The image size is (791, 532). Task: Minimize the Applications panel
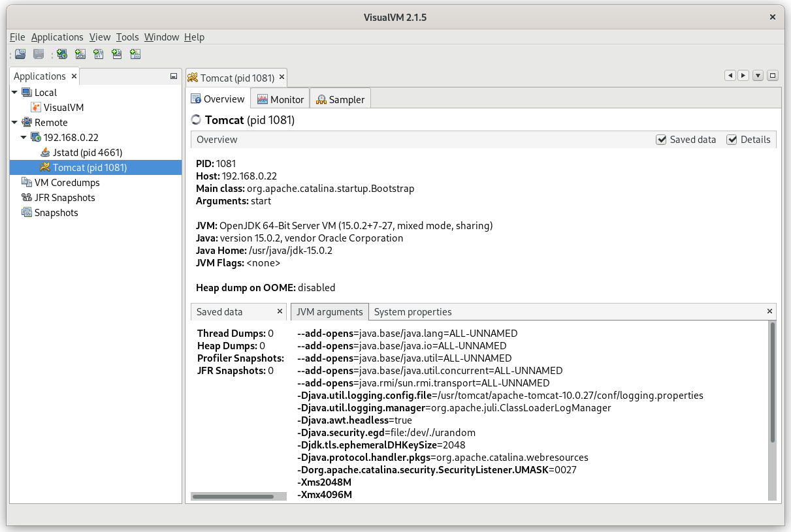point(174,76)
